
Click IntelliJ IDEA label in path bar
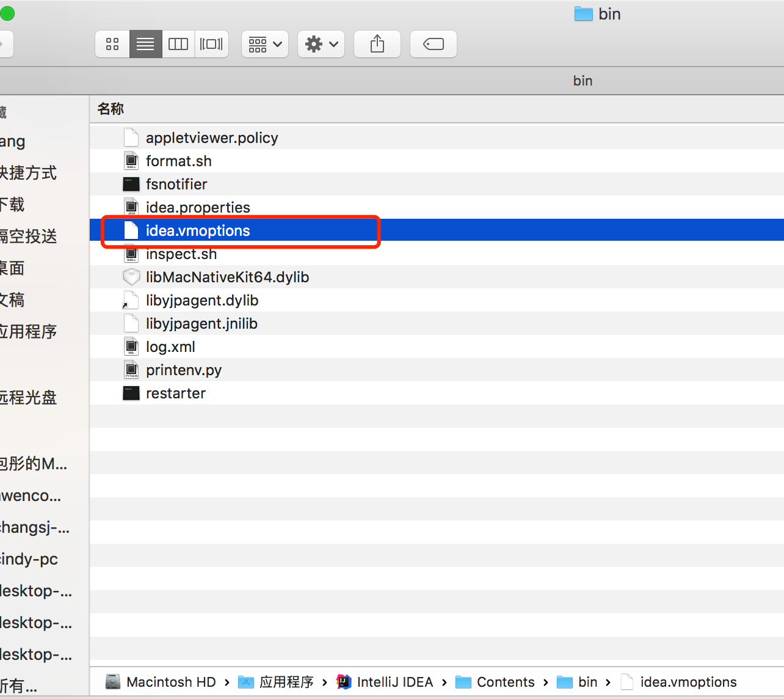395,682
